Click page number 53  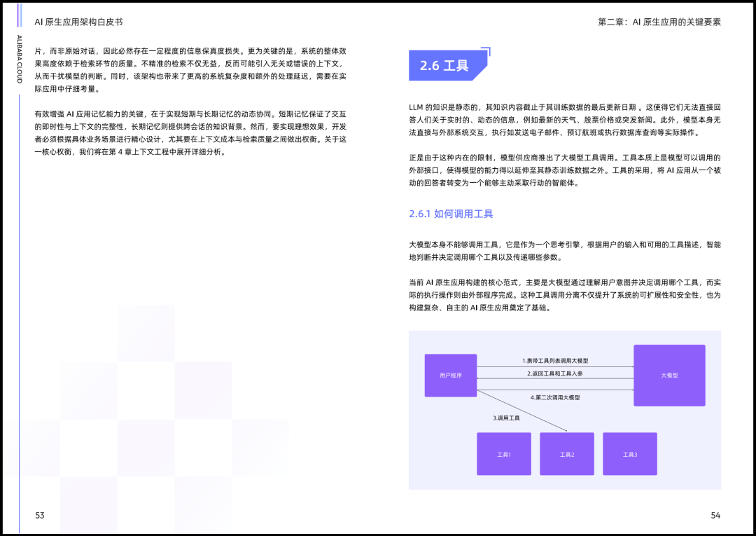[39, 515]
